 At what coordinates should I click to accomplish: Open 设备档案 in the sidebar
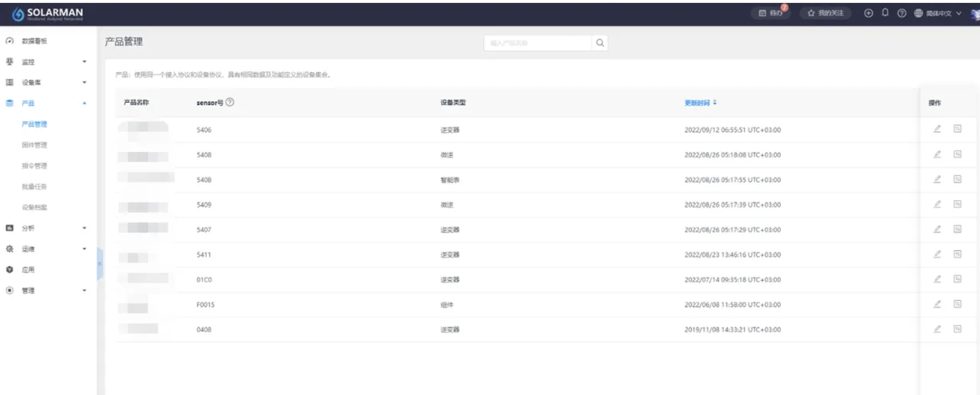tap(34, 207)
